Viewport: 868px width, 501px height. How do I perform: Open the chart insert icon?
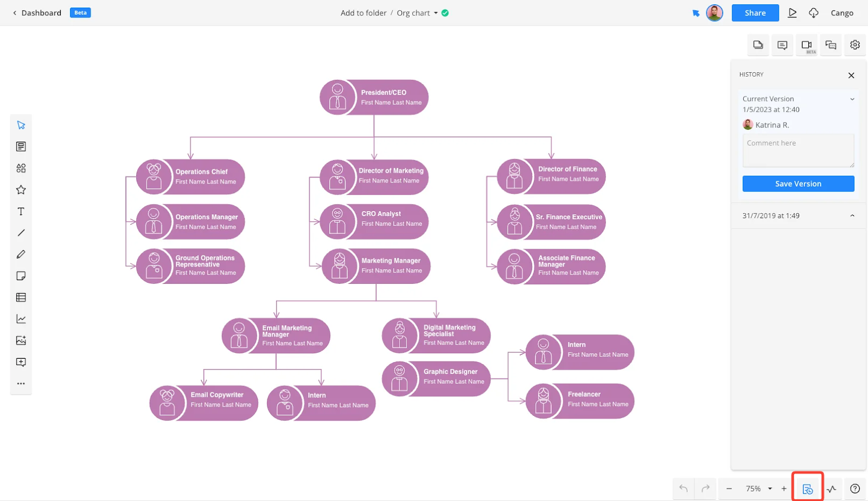[x=21, y=319]
